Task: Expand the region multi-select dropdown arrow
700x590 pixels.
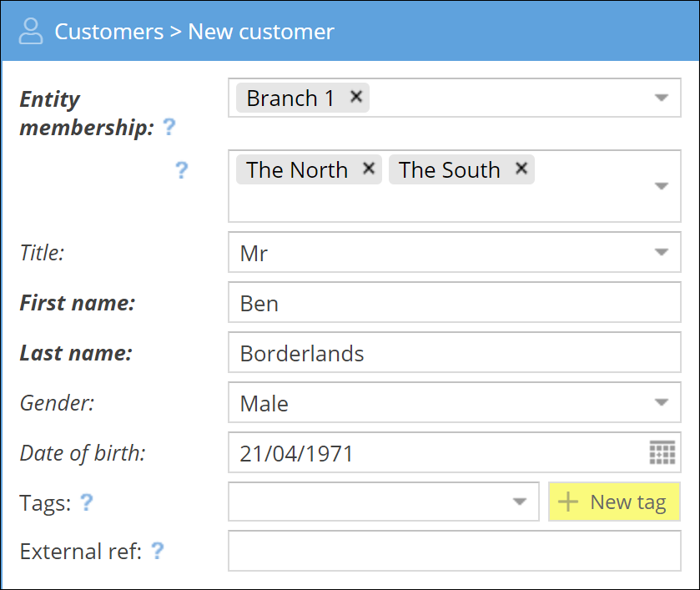Action: coord(661,186)
